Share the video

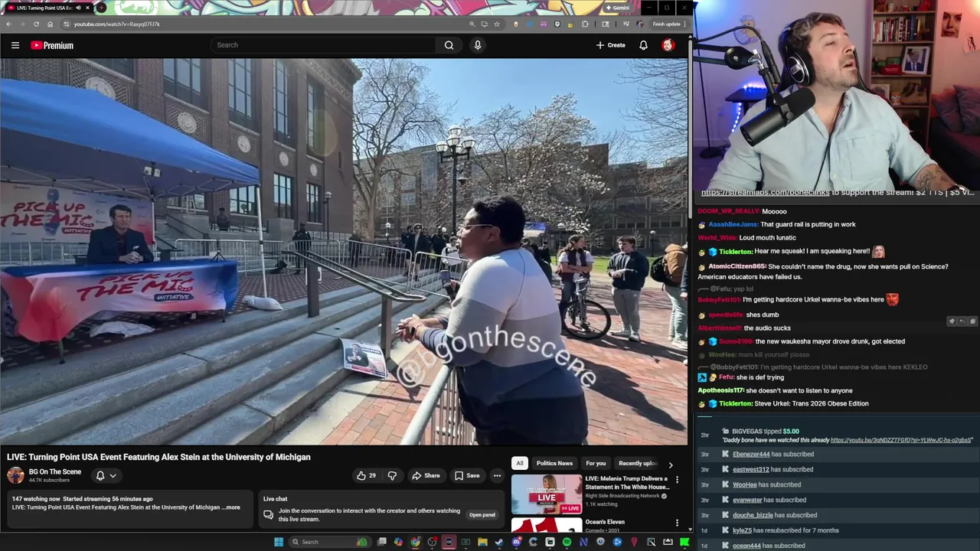pos(426,476)
